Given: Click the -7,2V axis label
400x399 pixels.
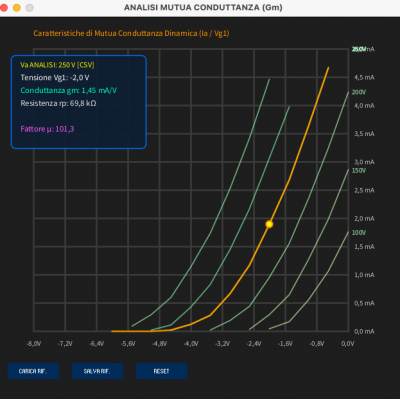Looking at the screenshot, I should [x=65, y=344].
